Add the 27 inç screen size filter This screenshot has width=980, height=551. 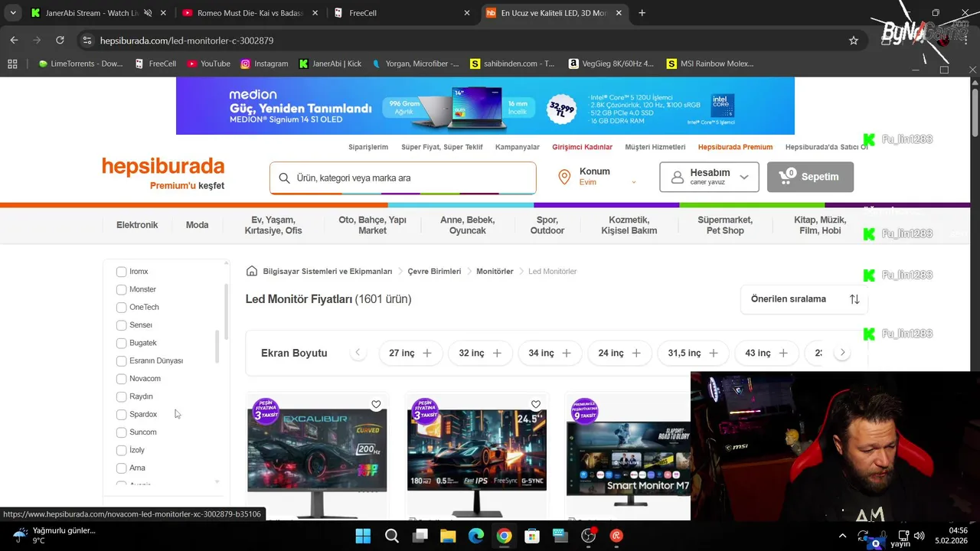point(410,353)
